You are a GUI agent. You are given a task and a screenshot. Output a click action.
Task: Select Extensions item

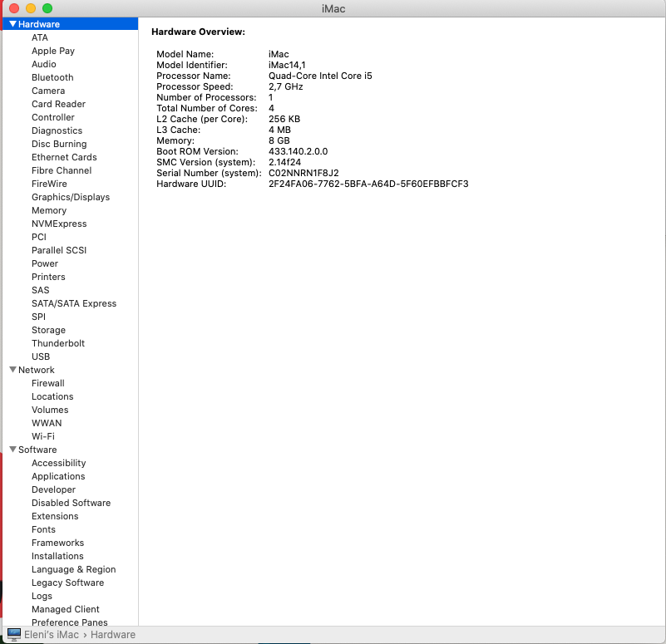coord(55,516)
